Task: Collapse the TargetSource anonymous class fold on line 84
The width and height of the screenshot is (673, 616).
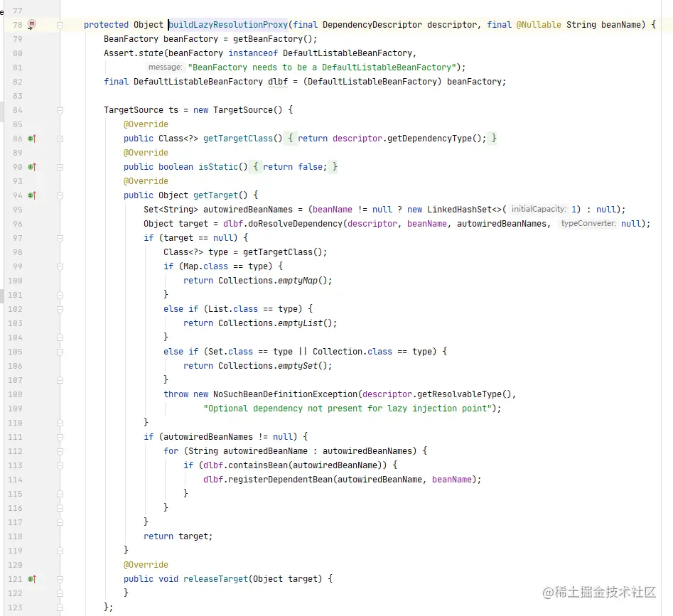Action: (60, 110)
